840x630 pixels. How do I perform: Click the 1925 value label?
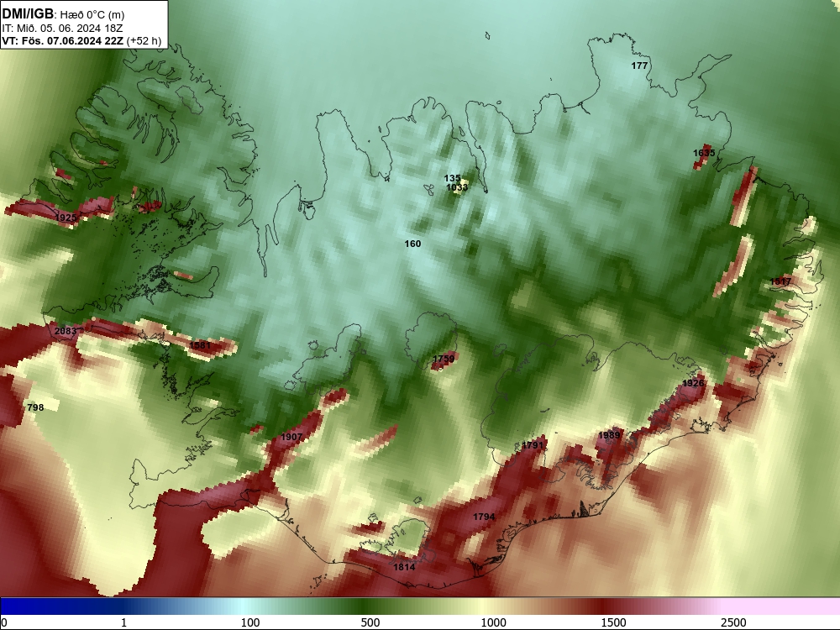(66, 218)
